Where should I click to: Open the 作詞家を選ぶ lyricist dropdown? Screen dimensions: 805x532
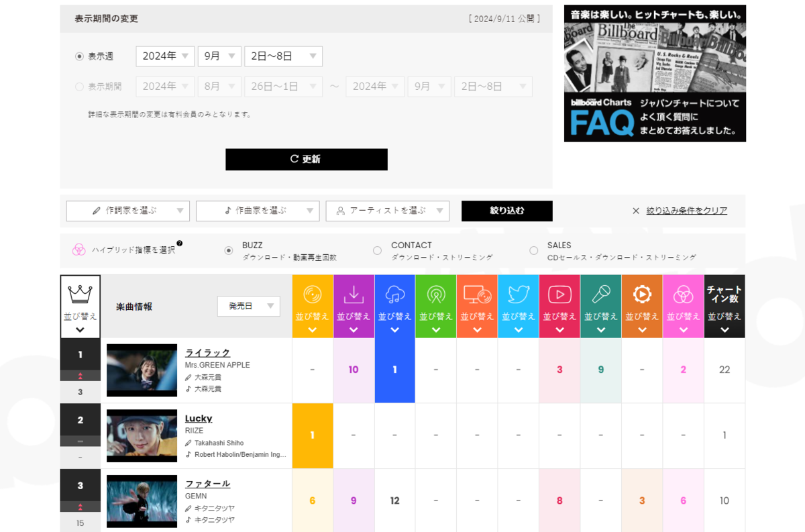128,211
